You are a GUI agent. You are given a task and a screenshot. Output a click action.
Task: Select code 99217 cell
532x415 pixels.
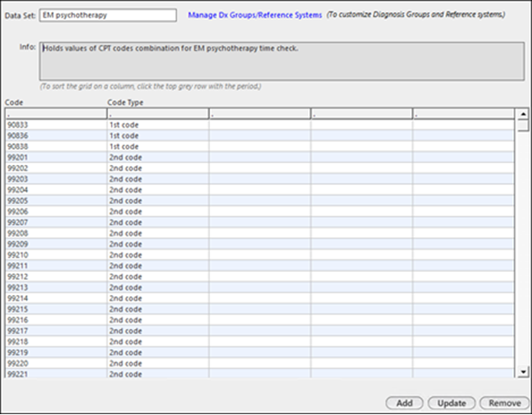[x=56, y=331]
